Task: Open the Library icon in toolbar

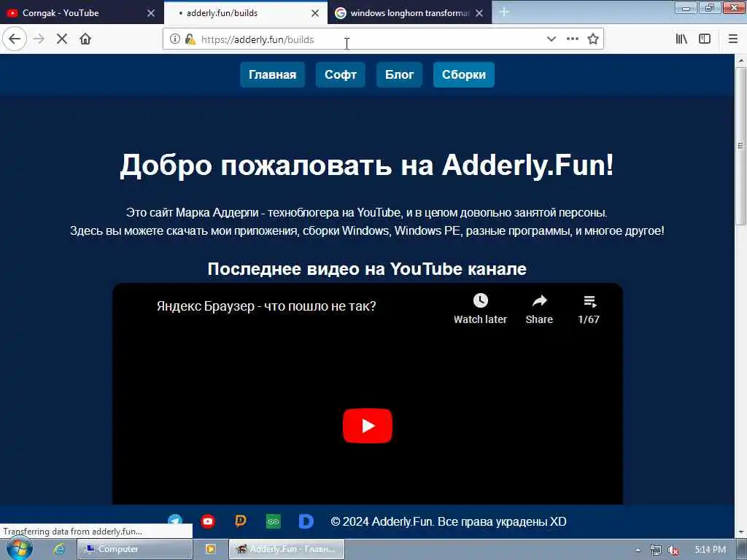Action: click(681, 39)
